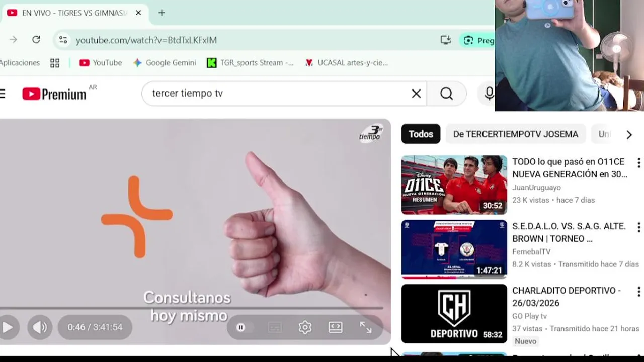Click the 0:46 / 3:41:54 time display
This screenshot has width=644, height=362.
[95, 327]
